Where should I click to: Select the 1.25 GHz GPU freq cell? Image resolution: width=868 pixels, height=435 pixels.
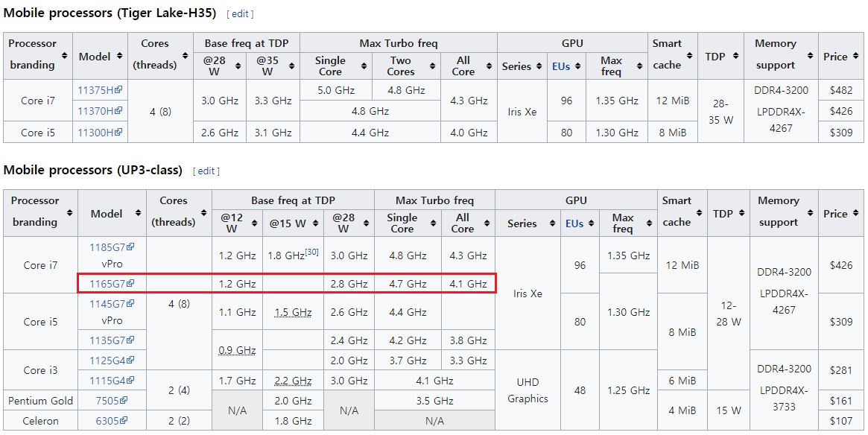click(x=628, y=390)
